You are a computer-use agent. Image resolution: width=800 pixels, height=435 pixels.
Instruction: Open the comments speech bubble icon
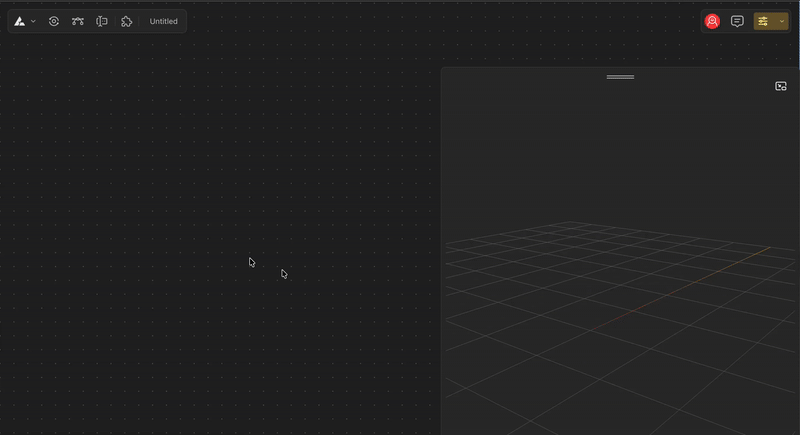[737, 21]
